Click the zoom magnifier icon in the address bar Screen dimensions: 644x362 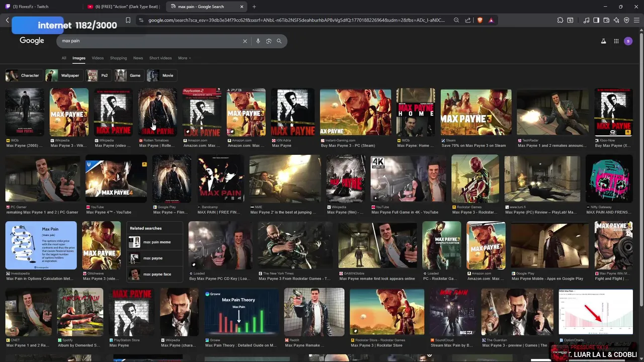point(456,20)
